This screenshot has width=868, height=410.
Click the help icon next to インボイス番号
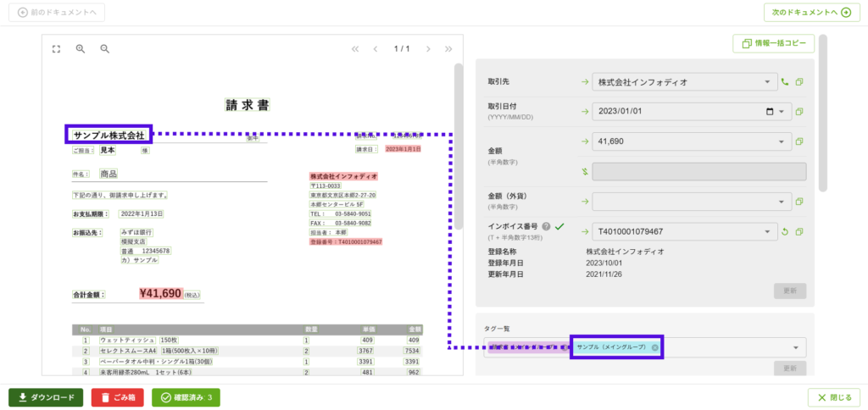click(546, 226)
